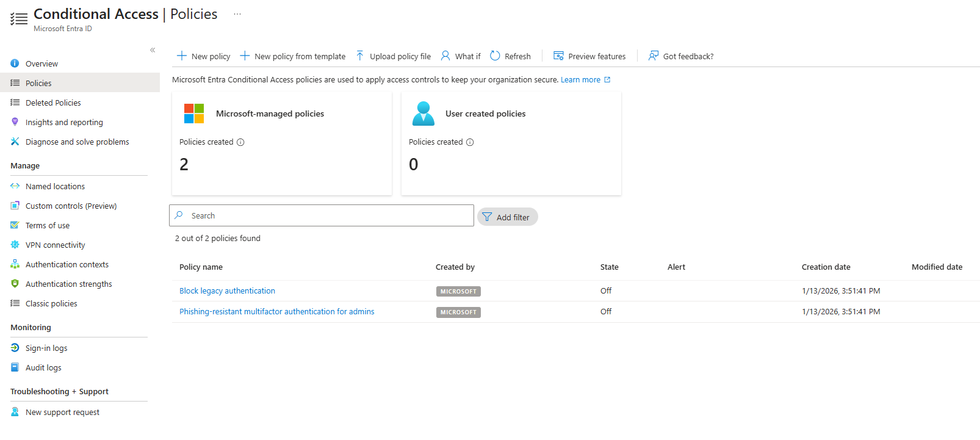Click '2 out of 2 policies found' text
This screenshot has width=980, height=440.
pos(218,238)
